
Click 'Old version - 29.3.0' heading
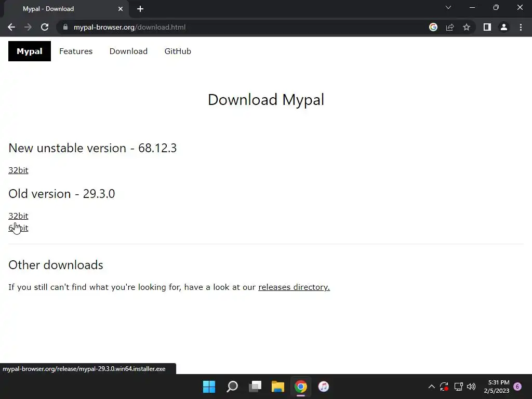tap(62, 194)
